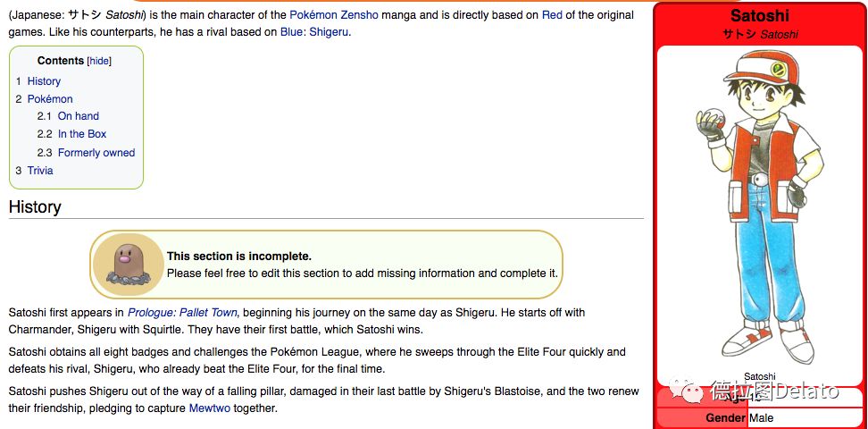The image size is (868, 429).
Task: Hide the Contents table
Action: tap(99, 61)
